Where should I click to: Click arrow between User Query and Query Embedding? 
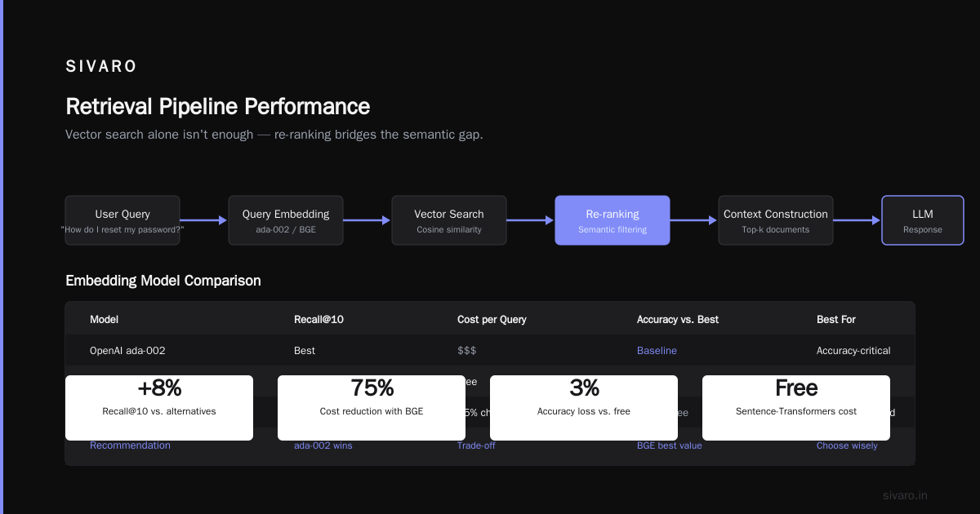pos(204,220)
